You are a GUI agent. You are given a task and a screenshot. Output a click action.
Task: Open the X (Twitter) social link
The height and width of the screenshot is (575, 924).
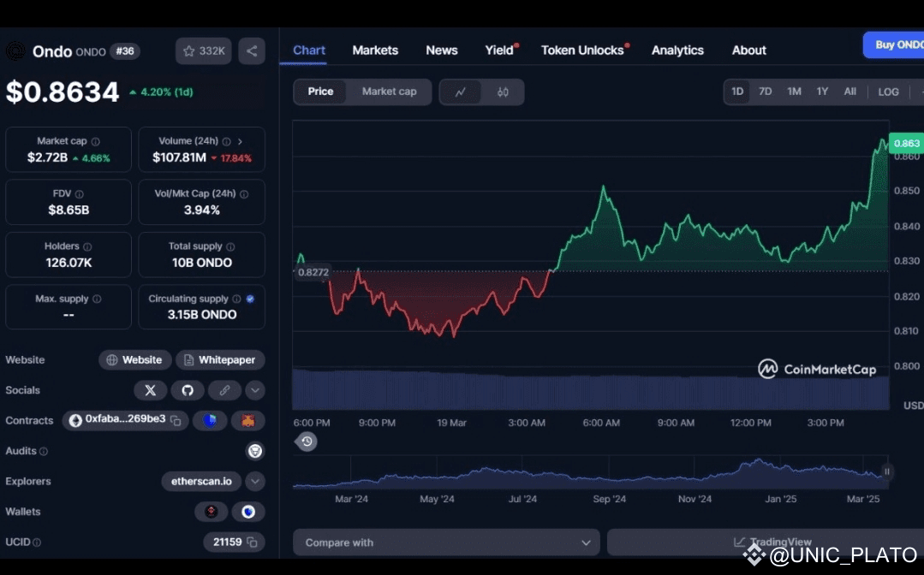pyautogui.click(x=150, y=390)
